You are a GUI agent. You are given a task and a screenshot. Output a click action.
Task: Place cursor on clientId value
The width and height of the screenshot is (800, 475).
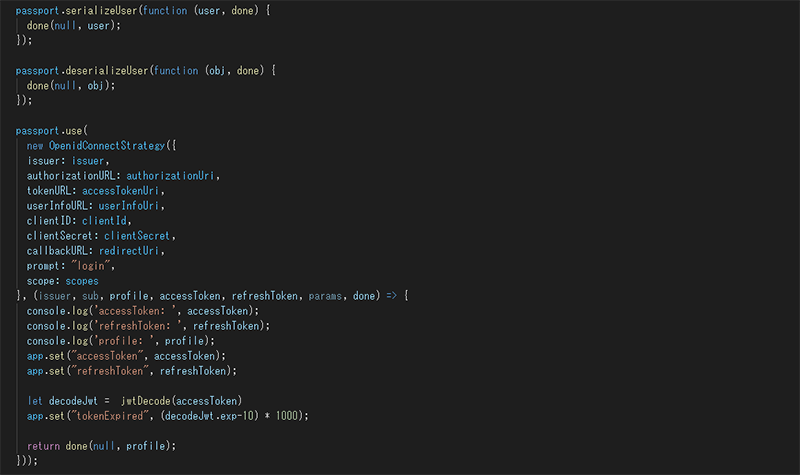(x=104, y=221)
